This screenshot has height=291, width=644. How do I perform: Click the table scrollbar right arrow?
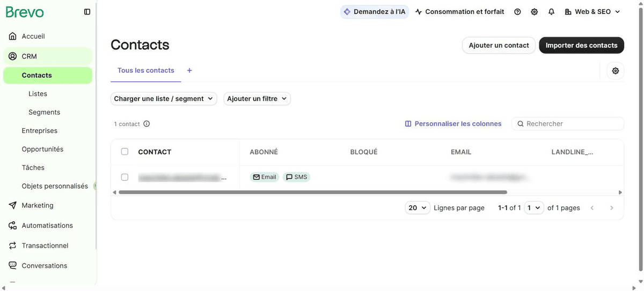[620, 192]
